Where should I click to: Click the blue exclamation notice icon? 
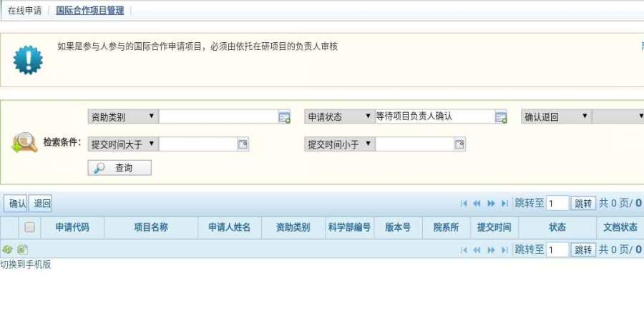tap(28, 60)
